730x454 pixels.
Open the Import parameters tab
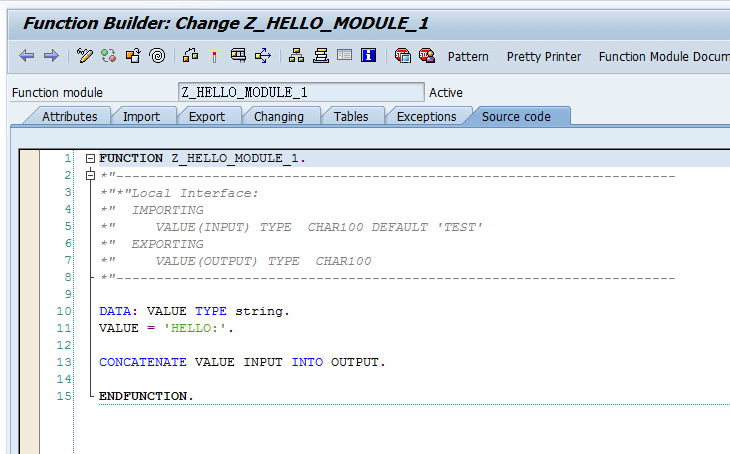141,116
